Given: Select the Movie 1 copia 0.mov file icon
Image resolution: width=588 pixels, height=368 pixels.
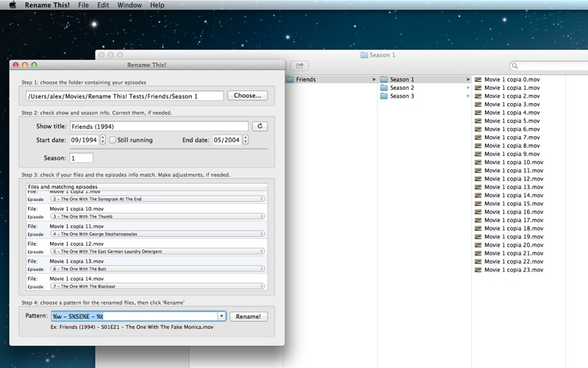Looking at the screenshot, I should click(478, 79).
